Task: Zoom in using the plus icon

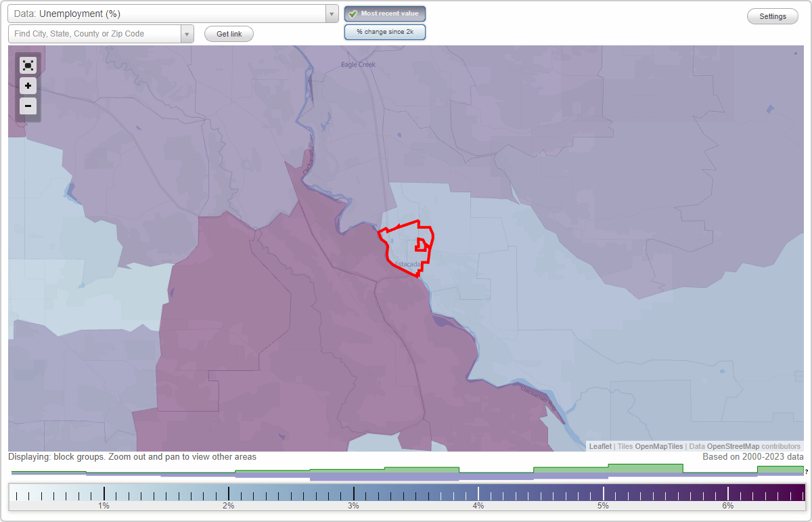Action: (x=28, y=86)
